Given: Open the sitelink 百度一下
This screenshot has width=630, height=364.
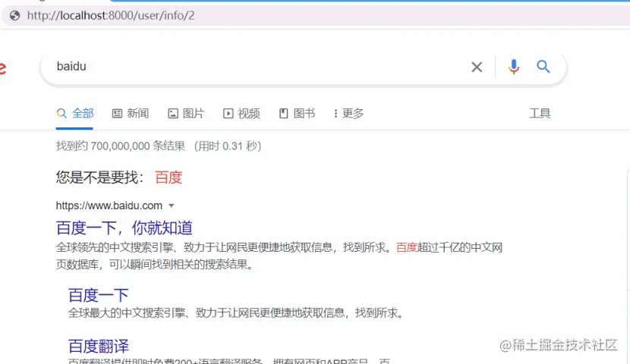Looking at the screenshot, I should click(99, 296).
